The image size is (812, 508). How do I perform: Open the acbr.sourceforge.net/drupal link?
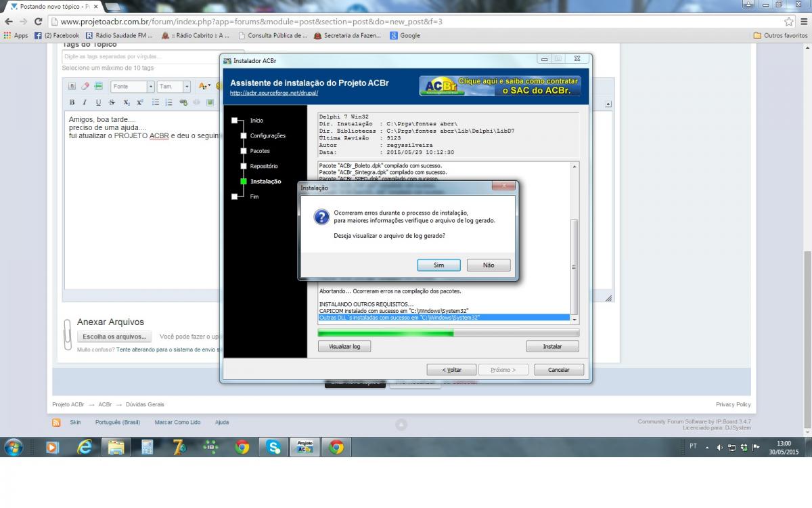coord(274,93)
